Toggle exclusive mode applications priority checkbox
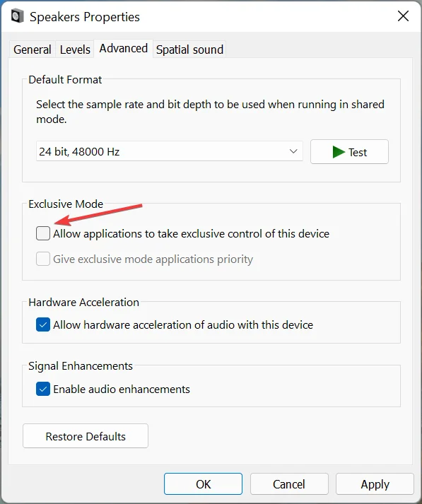 click(x=43, y=259)
